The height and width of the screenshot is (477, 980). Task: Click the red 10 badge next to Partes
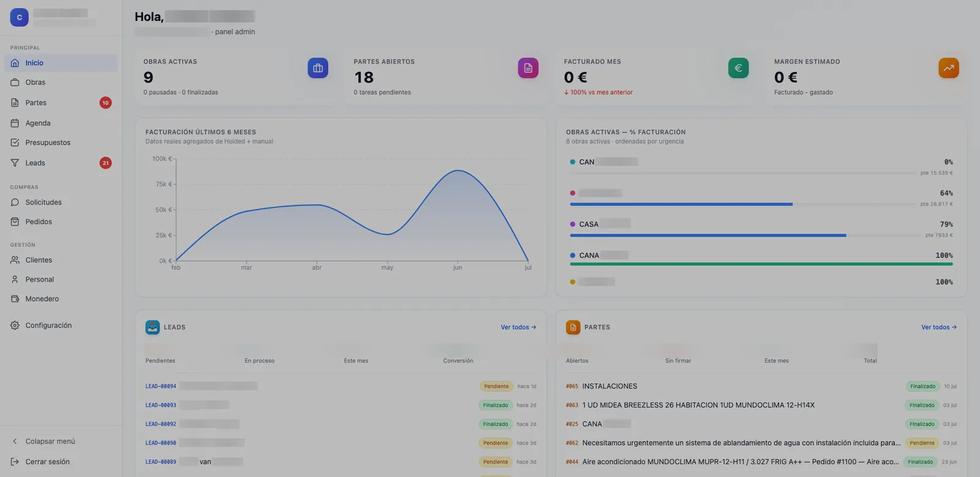click(x=105, y=103)
